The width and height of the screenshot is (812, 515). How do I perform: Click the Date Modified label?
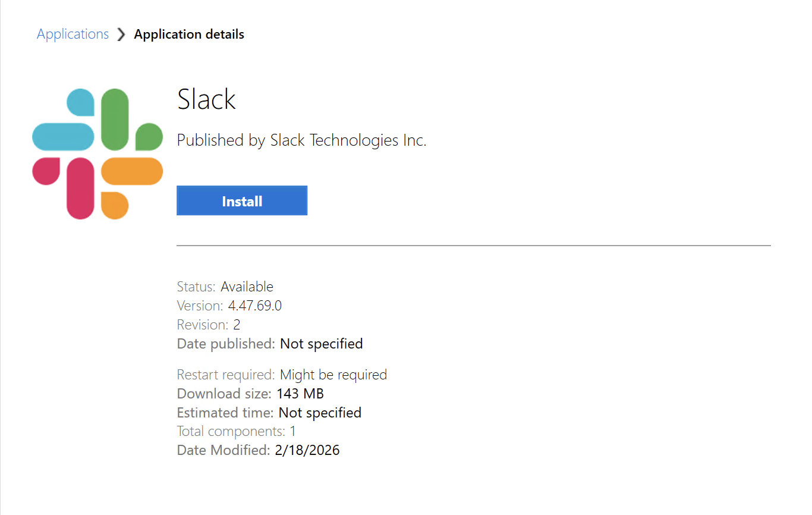(x=224, y=450)
